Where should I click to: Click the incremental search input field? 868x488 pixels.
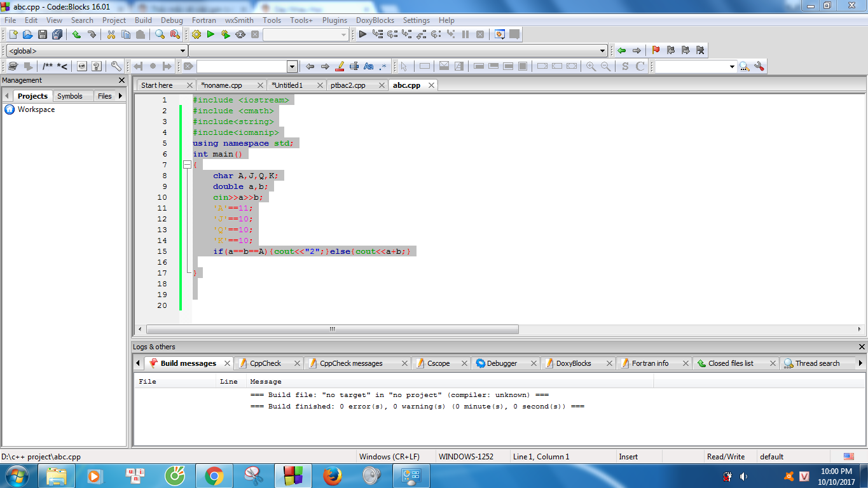coord(242,67)
